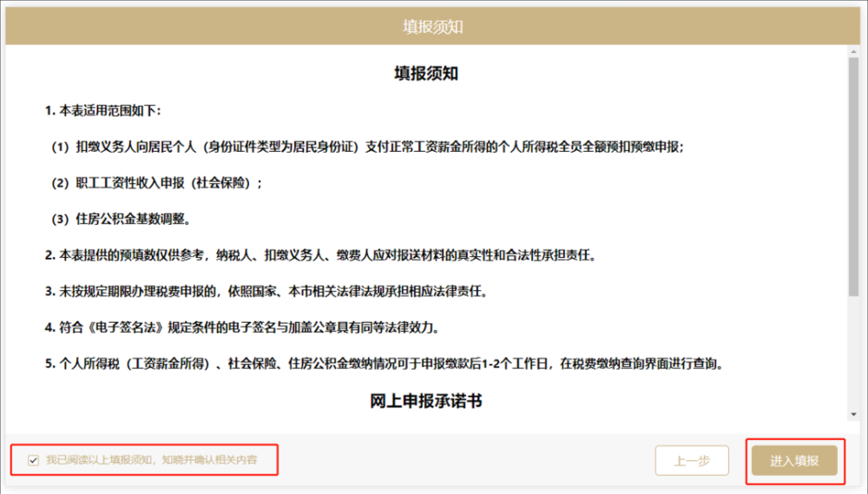Click the 网上申报承诺书 heading
This screenshot has width=868, height=494.
coord(425,401)
